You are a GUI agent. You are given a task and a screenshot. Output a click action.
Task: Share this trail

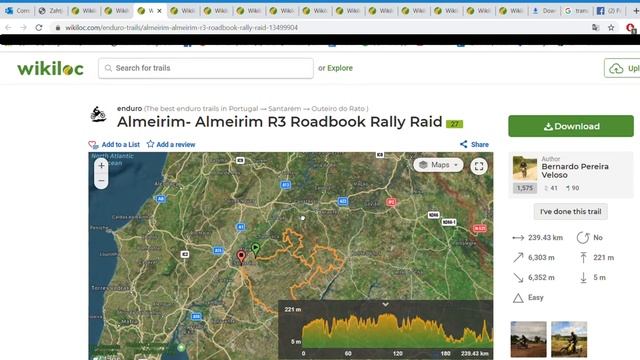[x=474, y=144]
